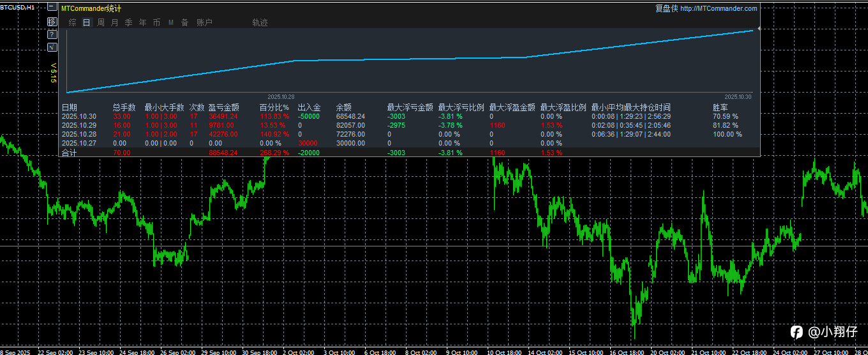This screenshot has width=868, height=355.
Task: Open the 备 notes tab
Action: pos(184,22)
